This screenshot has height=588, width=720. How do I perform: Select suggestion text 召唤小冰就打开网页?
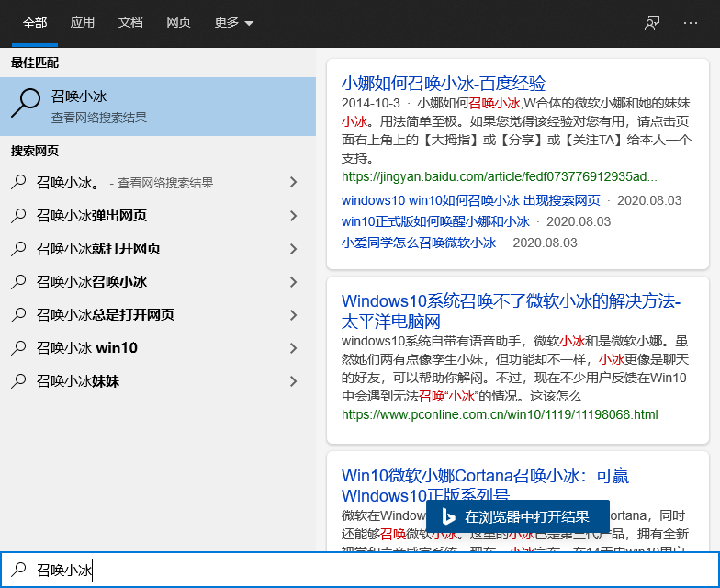[x=99, y=248]
